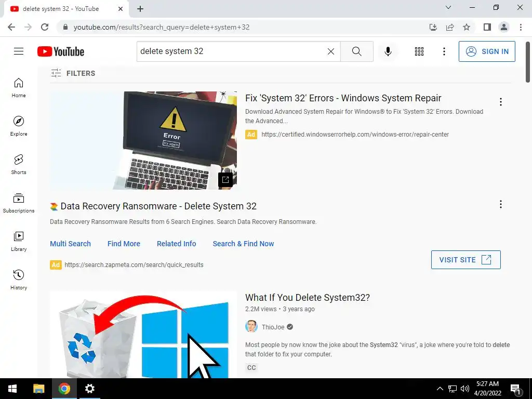Viewport: 532px width, 399px height.
Task: Reload the page with refresh icon
Action: [45, 27]
